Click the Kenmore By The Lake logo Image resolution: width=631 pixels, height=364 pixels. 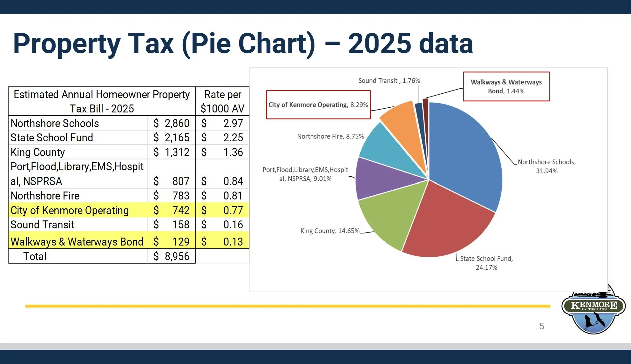593,309
